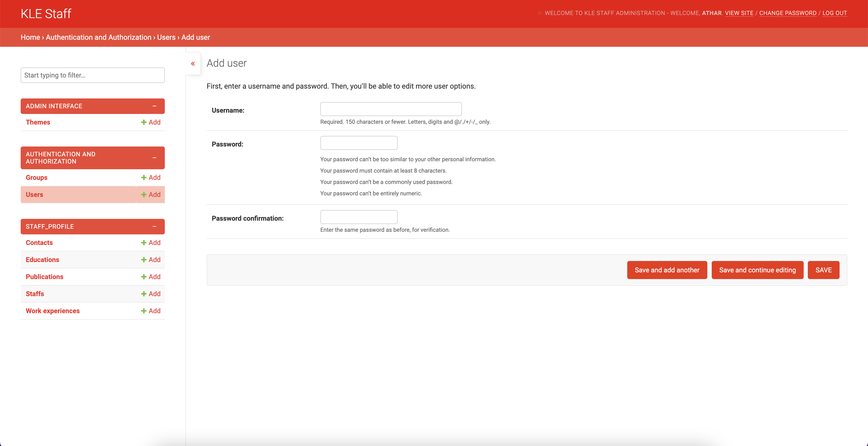The width and height of the screenshot is (868, 446).
Task: Click inside the Username input field
Action: [391, 109]
